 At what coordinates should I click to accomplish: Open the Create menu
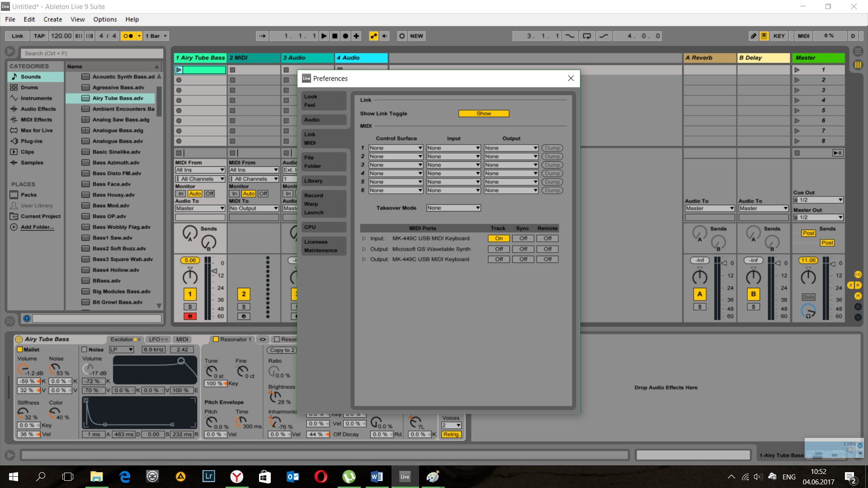[52, 19]
